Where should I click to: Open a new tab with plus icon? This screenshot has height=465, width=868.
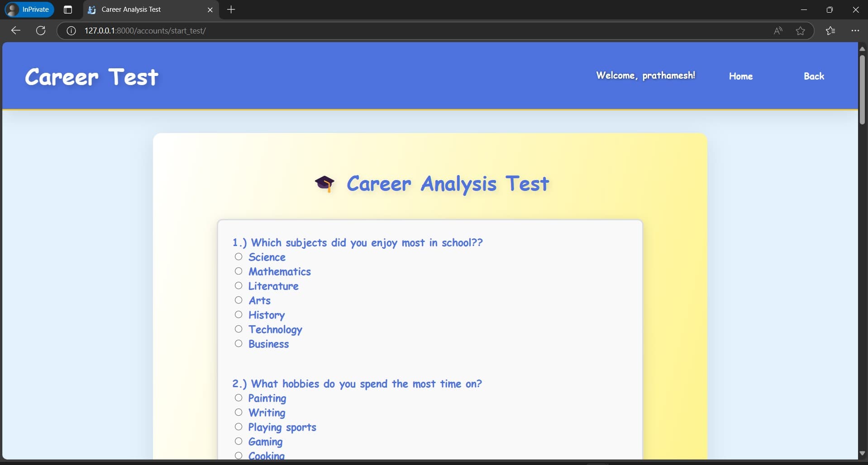(231, 9)
